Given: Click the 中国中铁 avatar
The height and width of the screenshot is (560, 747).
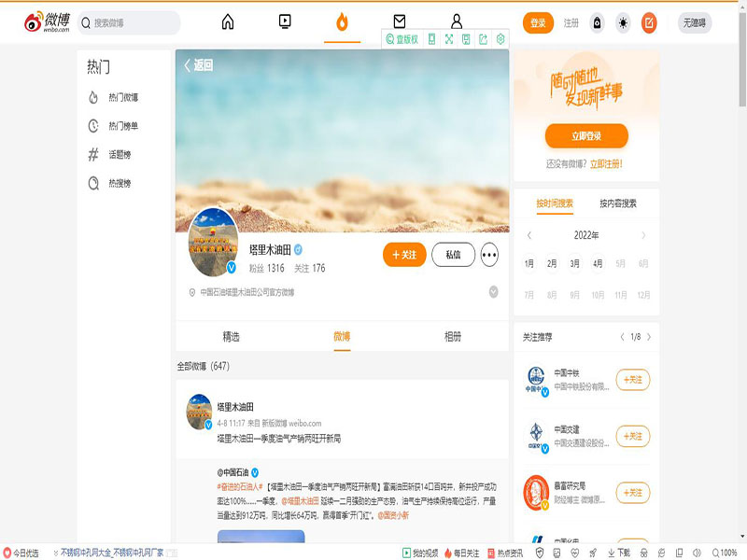Looking at the screenshot, I should 536,380.
